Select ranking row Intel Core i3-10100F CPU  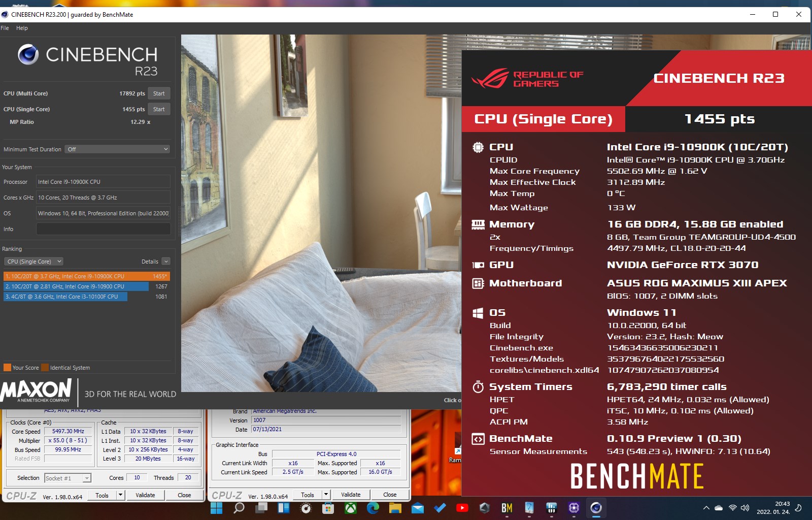[86, 297]
